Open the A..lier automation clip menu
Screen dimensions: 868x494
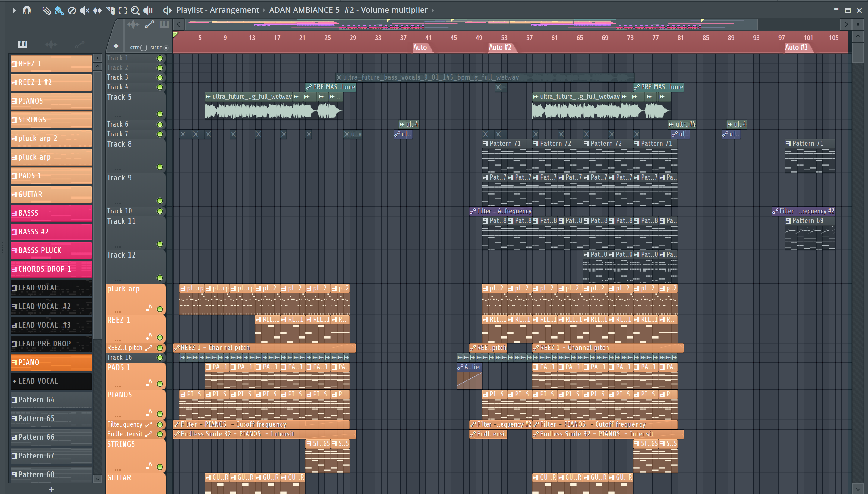(460, 367)
